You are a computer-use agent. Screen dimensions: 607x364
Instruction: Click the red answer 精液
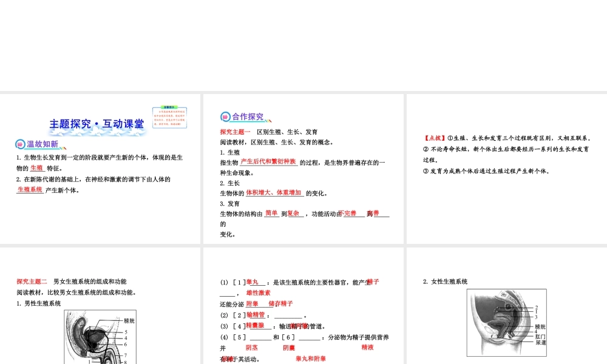pos(368,348)
